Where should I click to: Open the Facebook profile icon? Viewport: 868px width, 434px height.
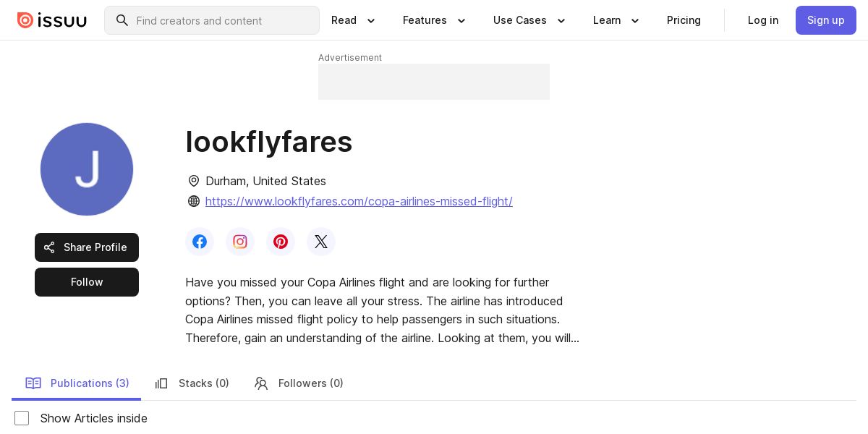tap(200, 242)
